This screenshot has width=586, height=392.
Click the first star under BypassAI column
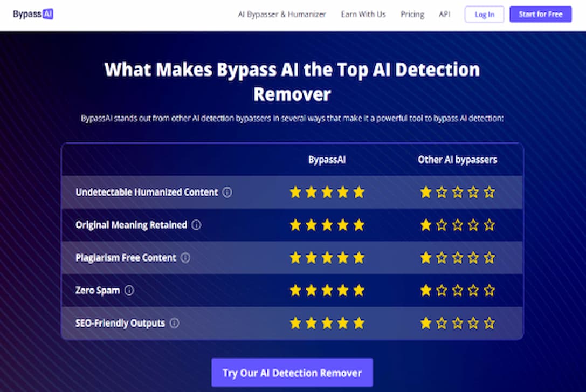coord(295,192)
